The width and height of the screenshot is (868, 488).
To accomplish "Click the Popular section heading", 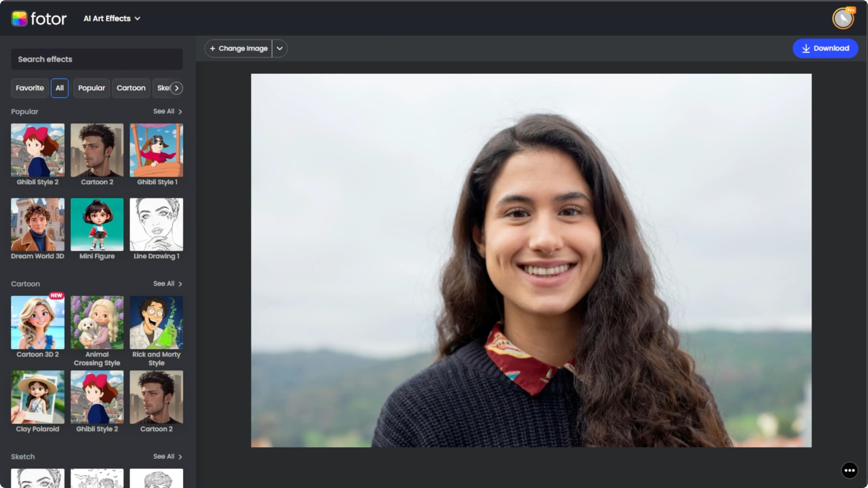I will tap(25, 112).
